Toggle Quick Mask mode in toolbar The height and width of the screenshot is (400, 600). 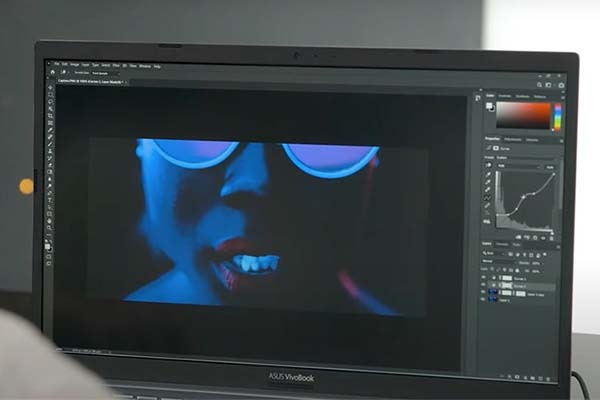click(x=49, y=257)
